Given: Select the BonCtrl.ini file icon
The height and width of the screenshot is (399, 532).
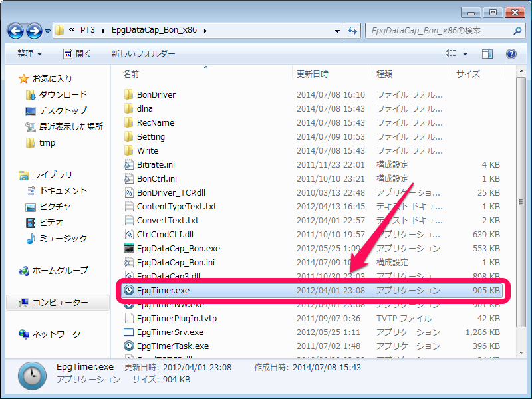Looking at the screenshot, I should (x=128, y=178).
